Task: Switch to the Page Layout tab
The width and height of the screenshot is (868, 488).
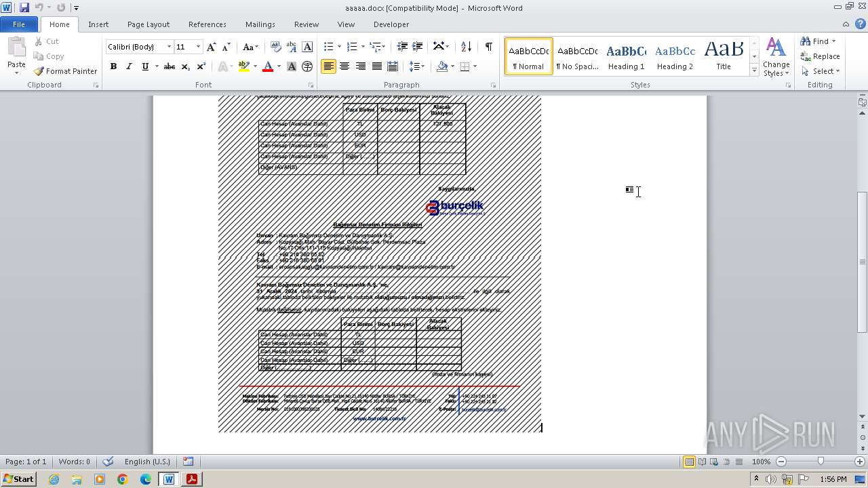Action: [x=149, y=24]
